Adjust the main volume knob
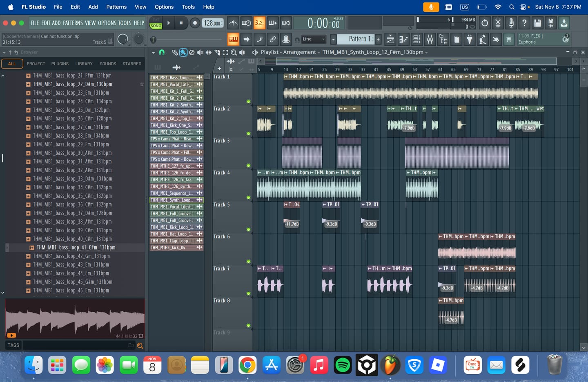The width and height of the screenshot is (588, 382). [123, 39]
